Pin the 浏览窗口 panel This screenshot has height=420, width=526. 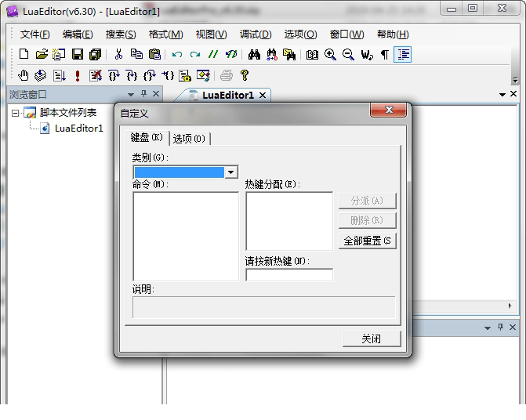coord(144,94)
